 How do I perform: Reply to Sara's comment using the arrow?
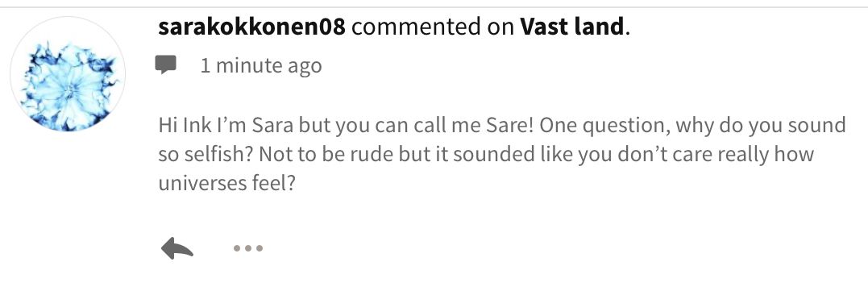point(177,248)
